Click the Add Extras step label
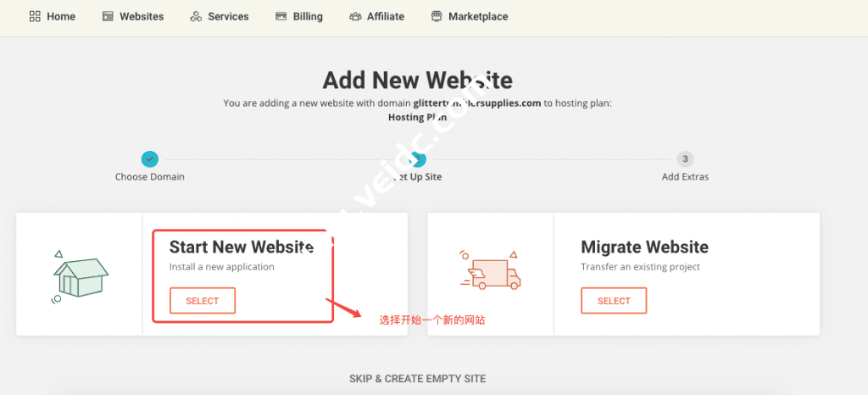 (685, 177)
